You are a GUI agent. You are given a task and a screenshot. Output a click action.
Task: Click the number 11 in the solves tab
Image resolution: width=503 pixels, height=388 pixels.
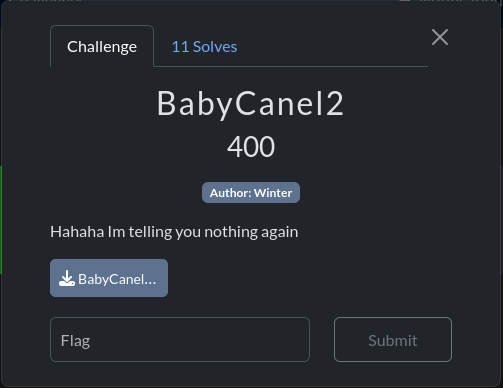point(180,47)
